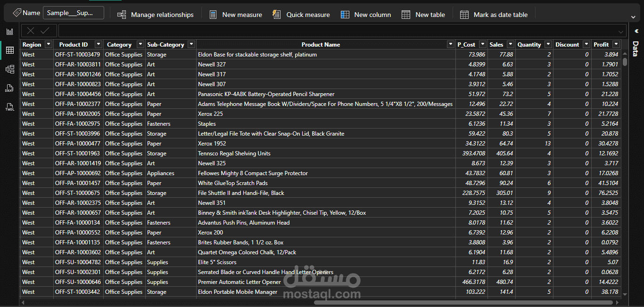Click the vertical scrollbar thumb
644x307 pixels.
point(625,62)
